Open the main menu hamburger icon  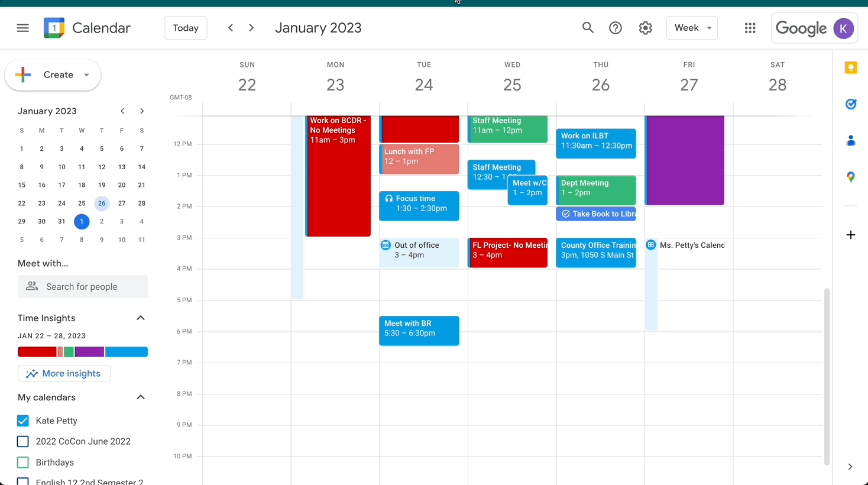pyautogui.click(x=23, y=28)
